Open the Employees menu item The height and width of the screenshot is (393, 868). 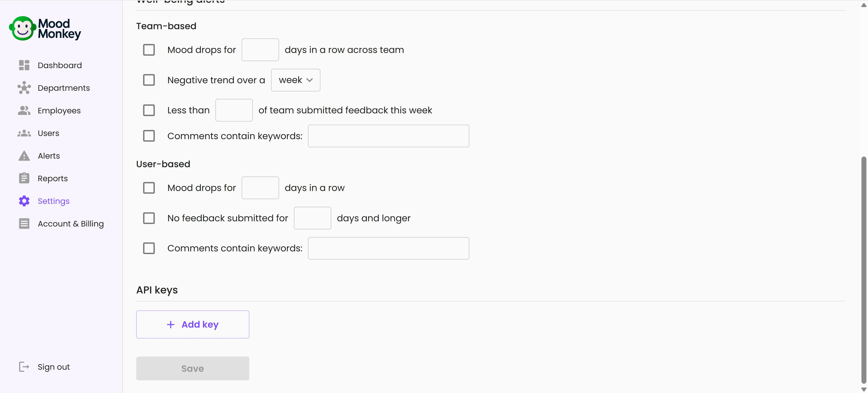click(x=59, y=110)
